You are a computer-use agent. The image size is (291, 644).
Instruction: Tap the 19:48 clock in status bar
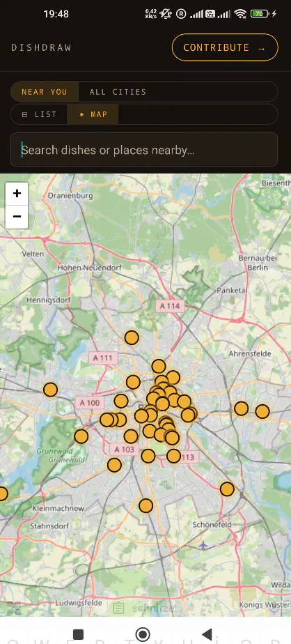[x=56, y=14]
